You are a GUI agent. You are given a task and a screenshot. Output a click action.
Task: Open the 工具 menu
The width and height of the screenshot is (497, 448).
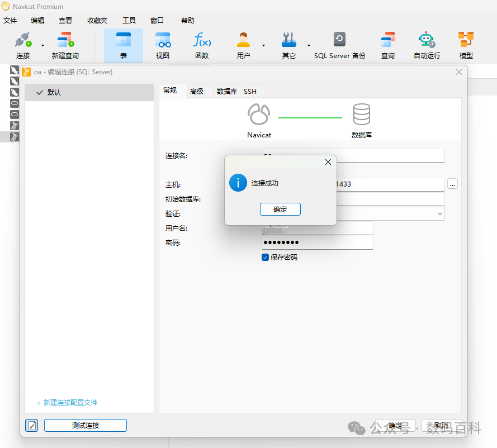click(x=129, y=21)
